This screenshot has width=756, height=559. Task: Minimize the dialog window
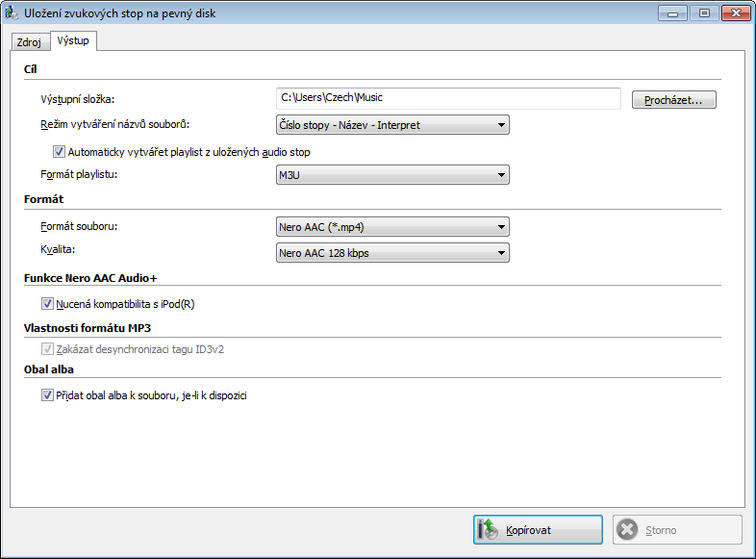(672, 13)
